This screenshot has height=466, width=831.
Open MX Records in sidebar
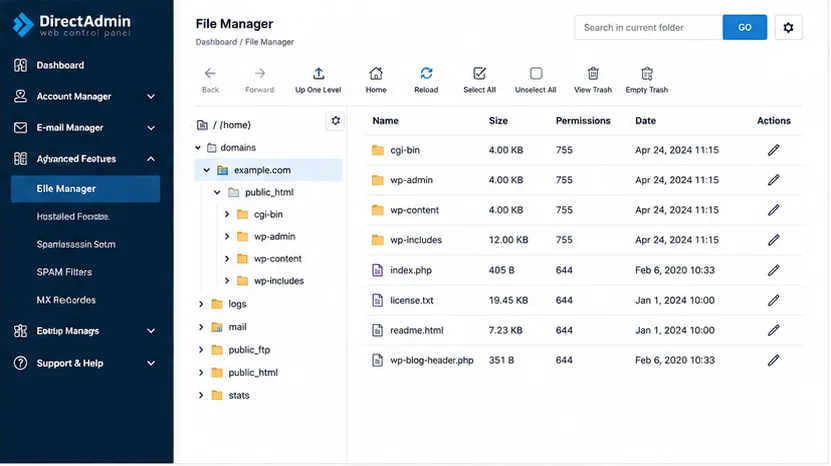pos(66,300)
